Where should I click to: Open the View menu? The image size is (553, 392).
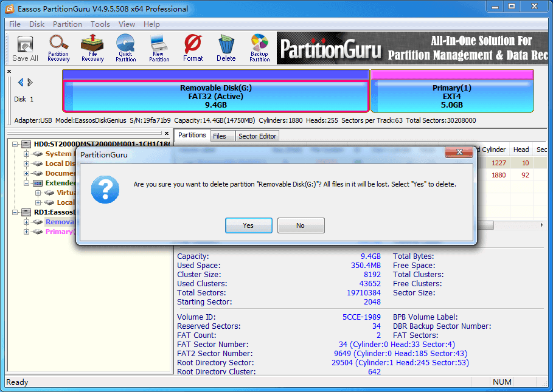click(x=127, y=24)
